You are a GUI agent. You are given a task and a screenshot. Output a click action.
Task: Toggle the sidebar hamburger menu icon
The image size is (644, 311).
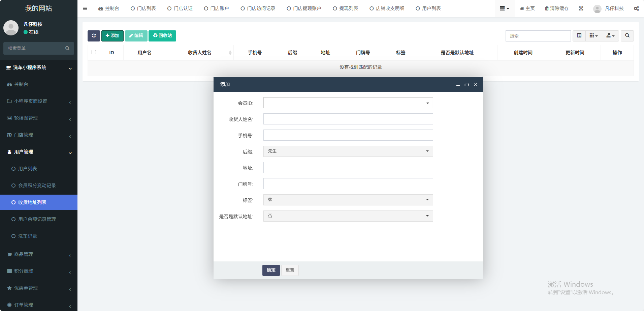click(85, 8)
